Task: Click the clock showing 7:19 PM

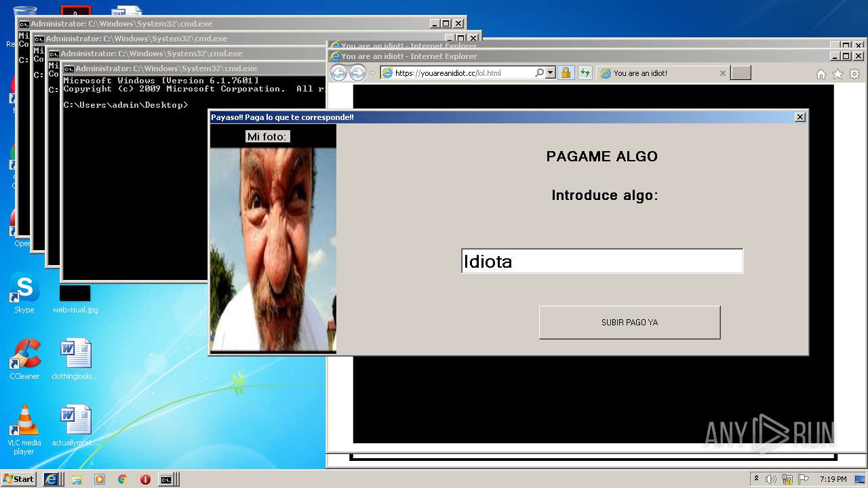Action: point(833,479)
